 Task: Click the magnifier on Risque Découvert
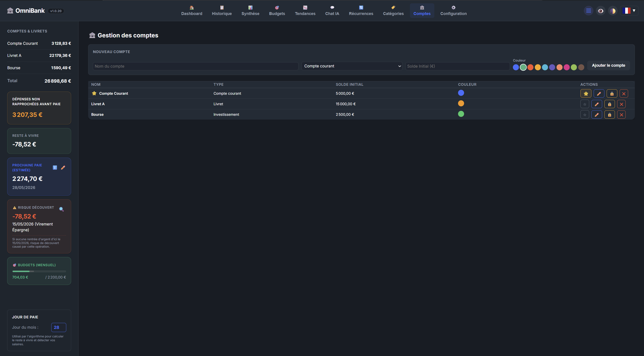point(62,209)
